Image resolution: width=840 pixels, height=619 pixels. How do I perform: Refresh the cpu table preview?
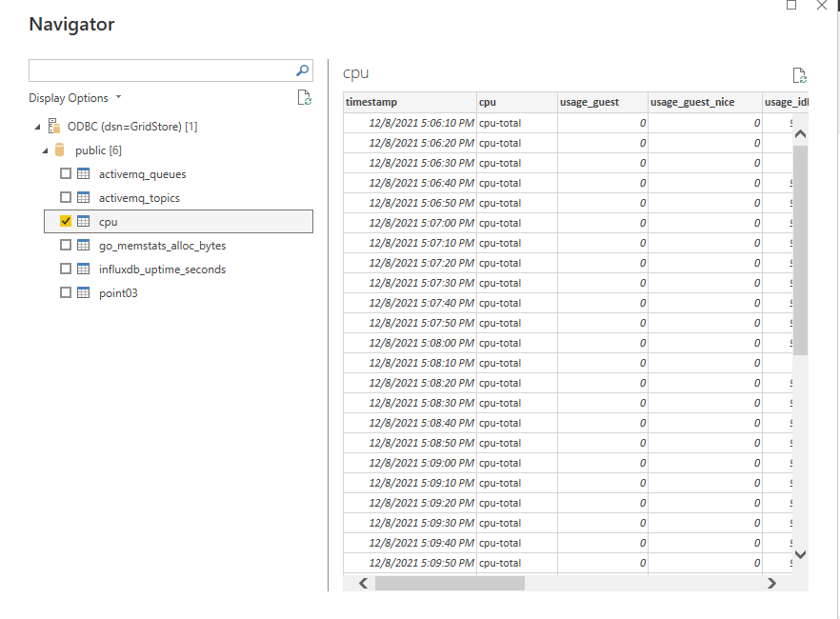tap(799, 75)
